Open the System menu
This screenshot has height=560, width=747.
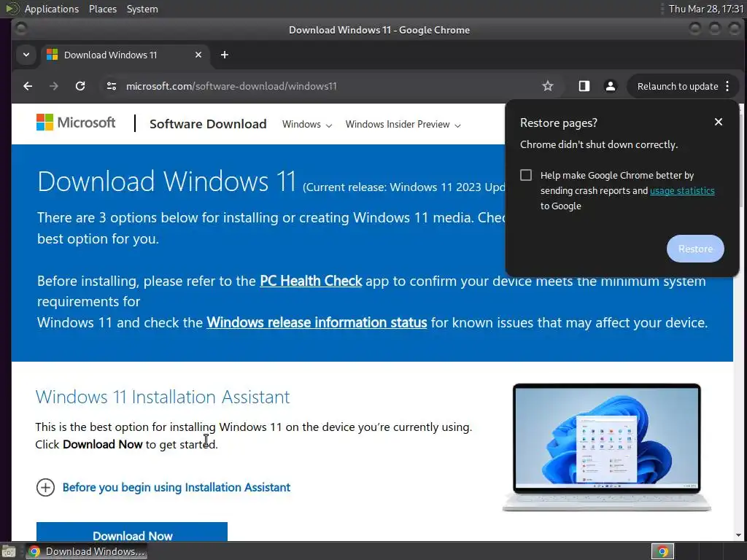click(142, 9)
